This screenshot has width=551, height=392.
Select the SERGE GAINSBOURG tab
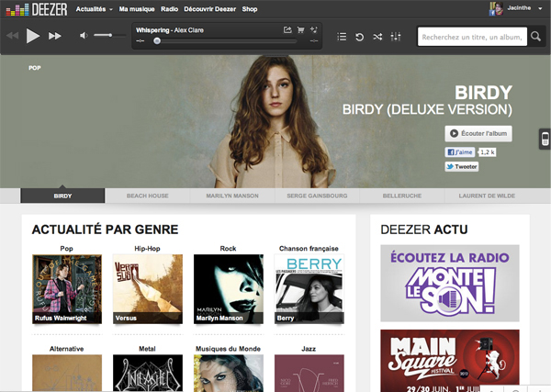coord(317,196)
